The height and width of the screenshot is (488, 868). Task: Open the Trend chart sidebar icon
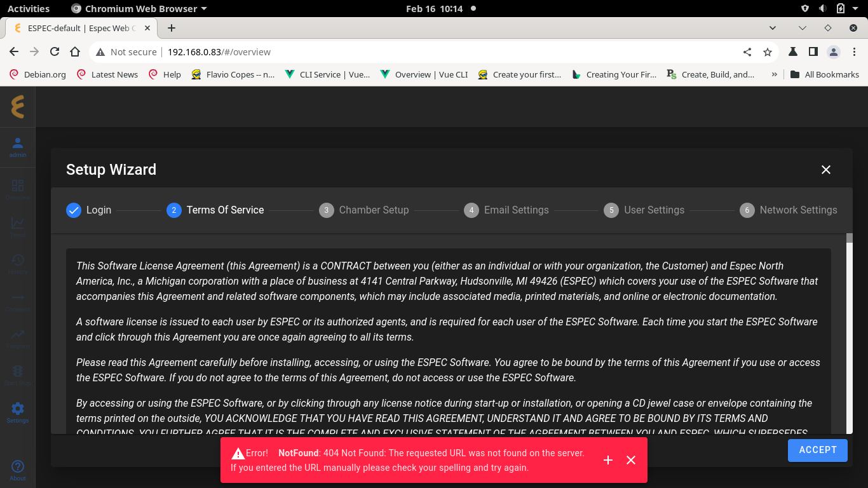tap(18, 227)
